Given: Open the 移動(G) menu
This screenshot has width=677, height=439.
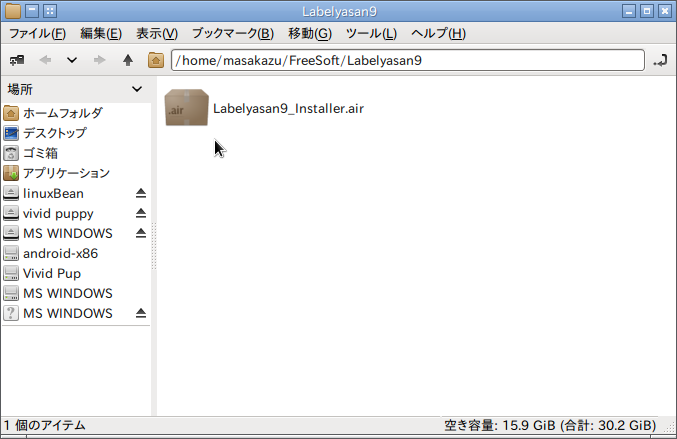Looking at the screenshot, I should click(x=310, y=33).
